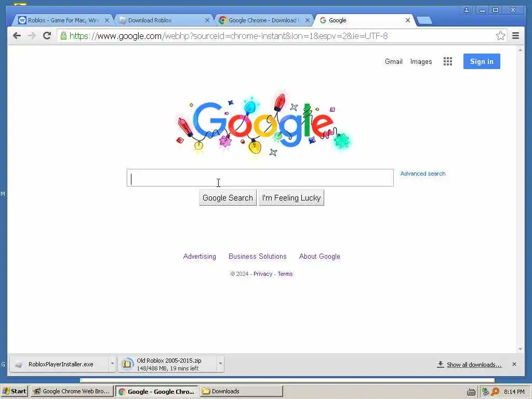Click the Old Roblox zip file icon
This screenshot has width=532, height=399.
(127, 364)
